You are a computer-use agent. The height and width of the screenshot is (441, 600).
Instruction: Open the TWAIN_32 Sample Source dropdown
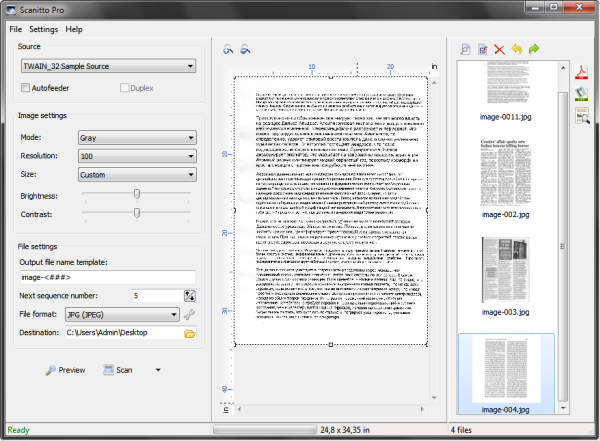pyautogui.click(x=107, y=66)
